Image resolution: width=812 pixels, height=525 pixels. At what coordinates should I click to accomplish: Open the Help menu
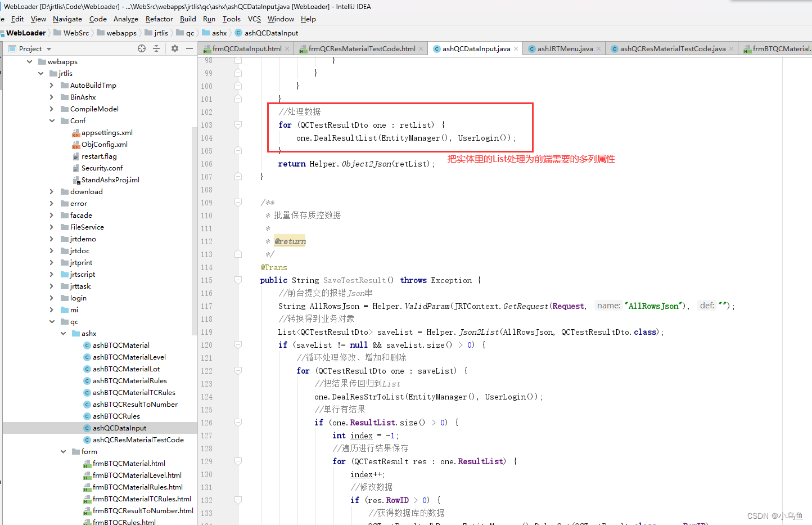click(x=308, y=19)
